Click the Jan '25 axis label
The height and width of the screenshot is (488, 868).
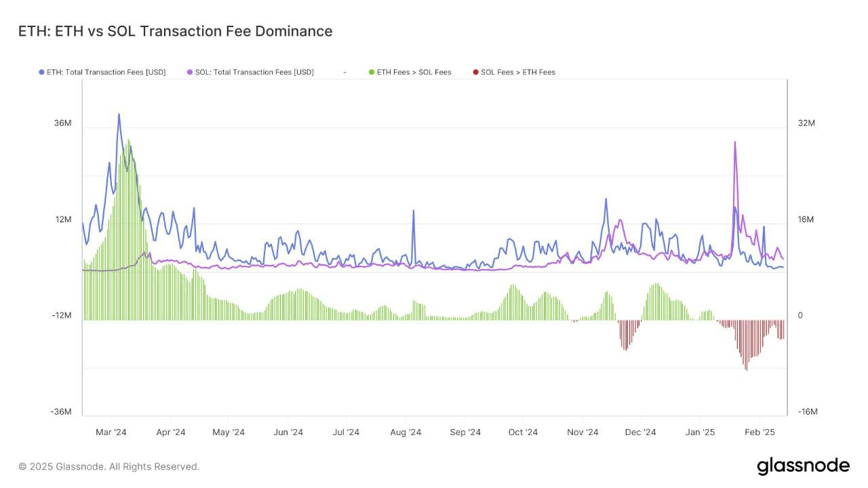[700, 432]
